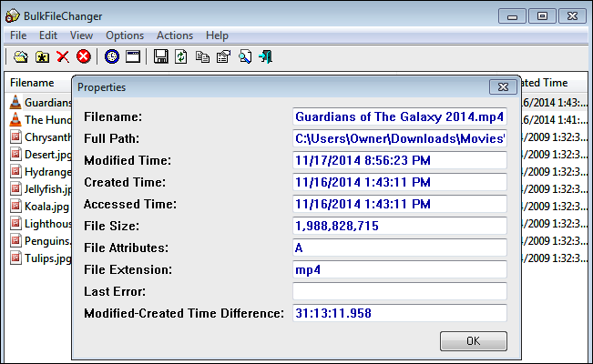Click the File Extension value field

pos(400,270)
